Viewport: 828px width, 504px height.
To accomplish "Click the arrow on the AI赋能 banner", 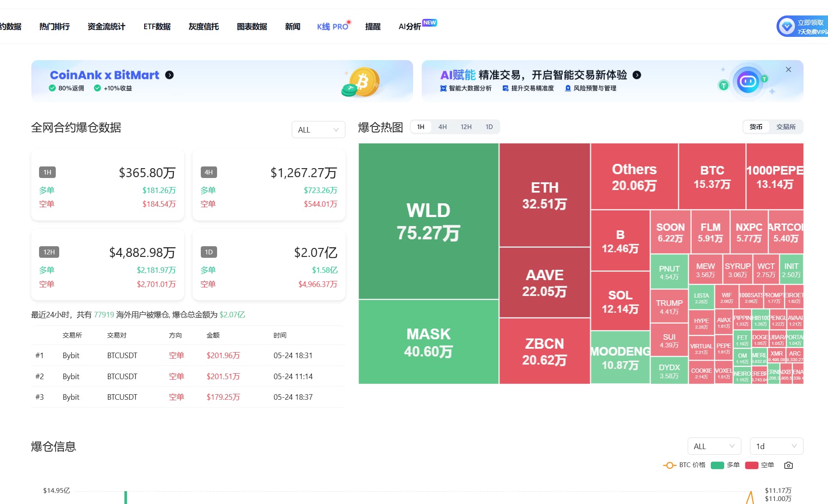I will pyautogui.click(x=638, y=75).
